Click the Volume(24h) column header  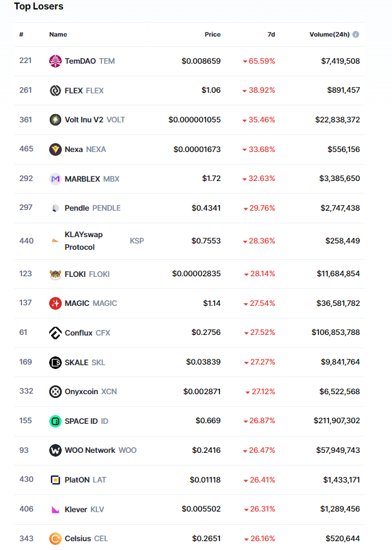[329, 35]
